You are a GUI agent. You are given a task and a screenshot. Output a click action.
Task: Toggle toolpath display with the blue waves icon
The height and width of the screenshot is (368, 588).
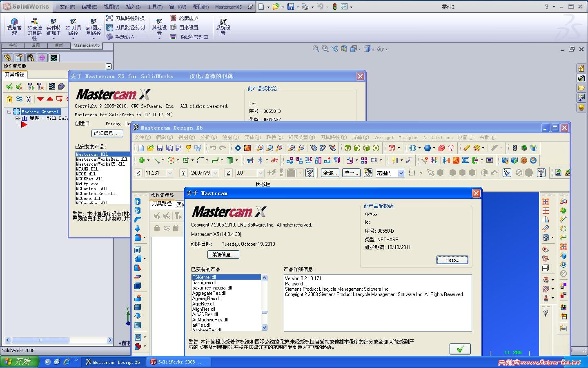(x=19, y=99)
